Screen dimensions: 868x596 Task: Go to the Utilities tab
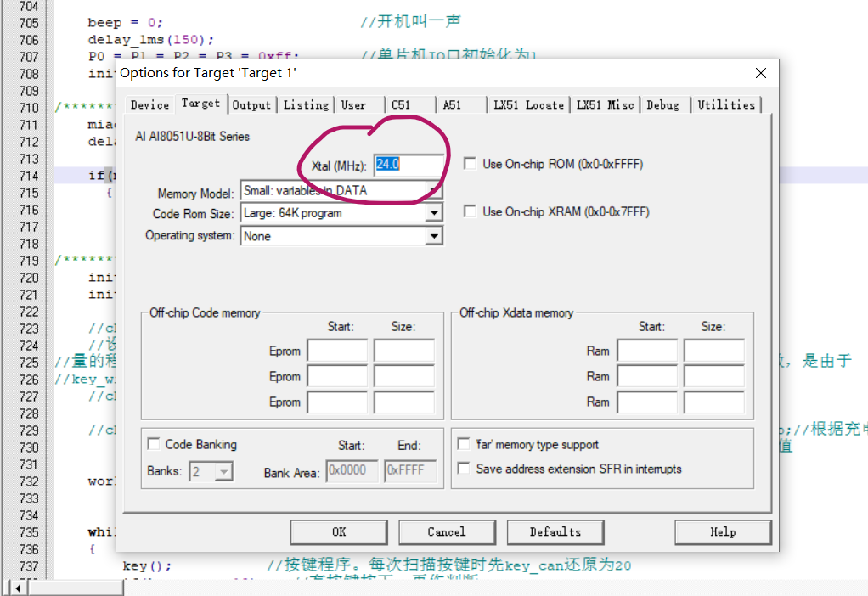pos(726,104)
